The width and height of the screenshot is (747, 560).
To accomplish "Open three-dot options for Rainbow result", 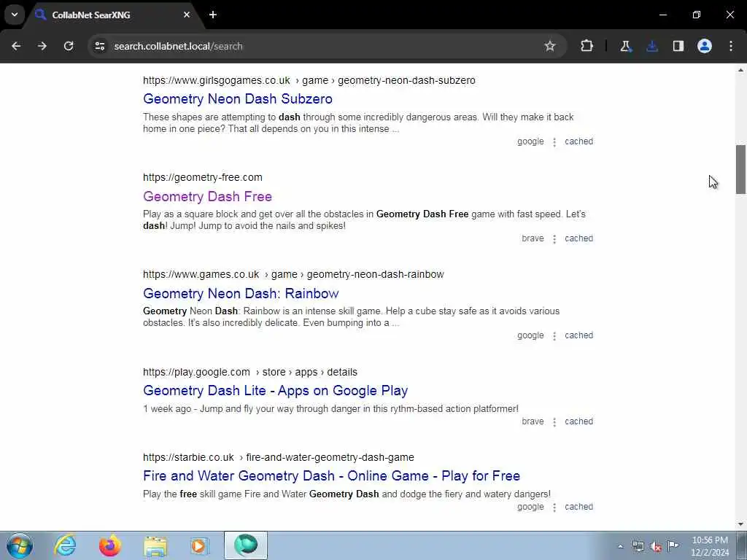I will [554, 336].
